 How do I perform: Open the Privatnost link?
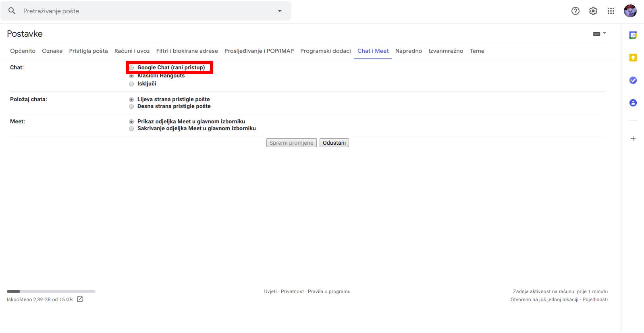292,291
